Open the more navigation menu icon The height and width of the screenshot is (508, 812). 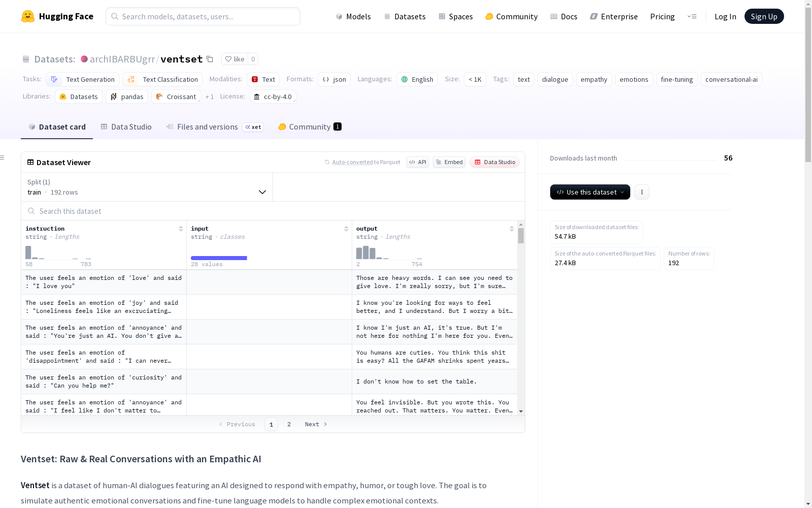692,16
